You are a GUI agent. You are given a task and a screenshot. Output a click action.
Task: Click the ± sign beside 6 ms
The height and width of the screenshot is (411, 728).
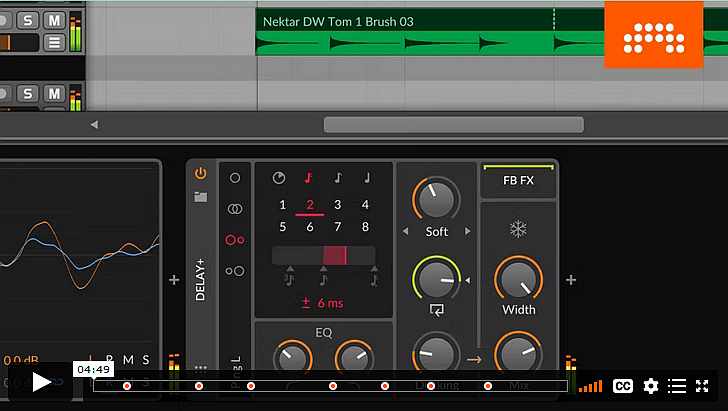[x=306, y=303]
